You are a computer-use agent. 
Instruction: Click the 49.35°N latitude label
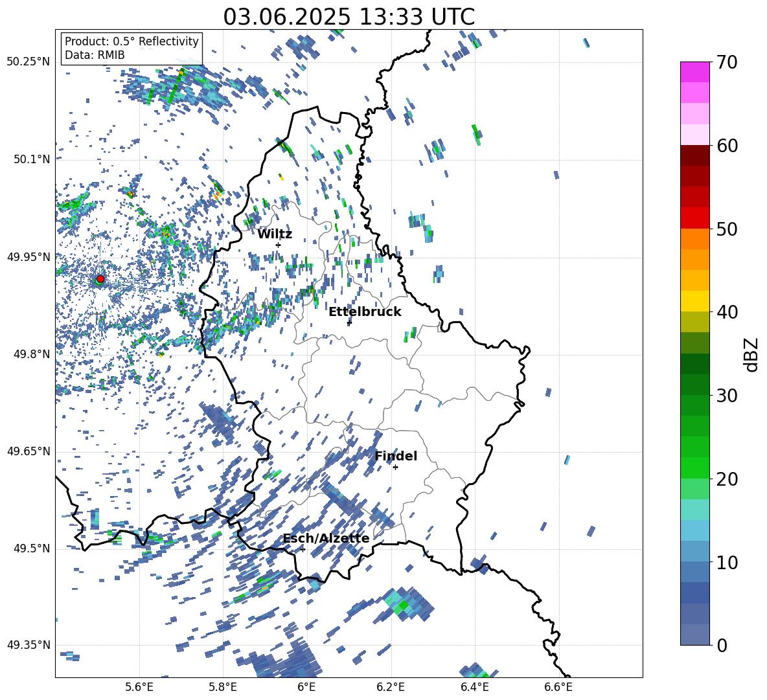(x=29, y=645)
